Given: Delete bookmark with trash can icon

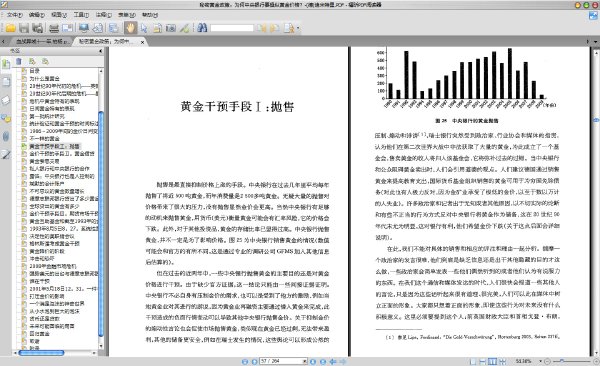Looking at the screenshot, I should [x=18, y=61].
